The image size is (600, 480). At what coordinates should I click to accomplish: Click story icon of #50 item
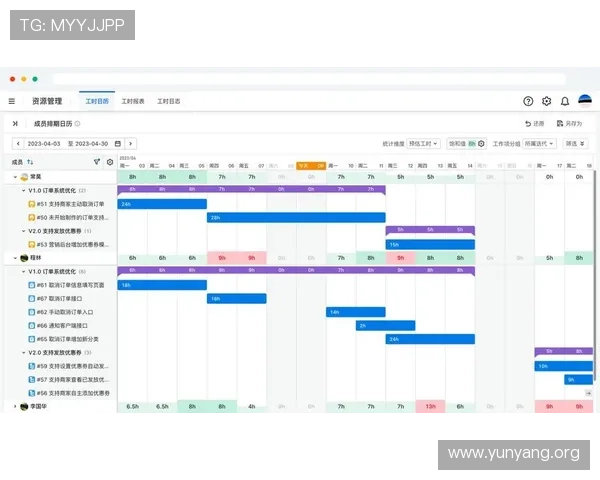coord(32,217)
